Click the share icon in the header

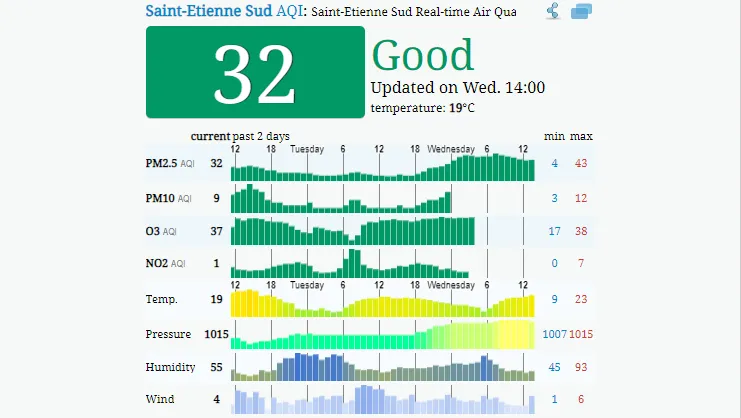point(553,12)
